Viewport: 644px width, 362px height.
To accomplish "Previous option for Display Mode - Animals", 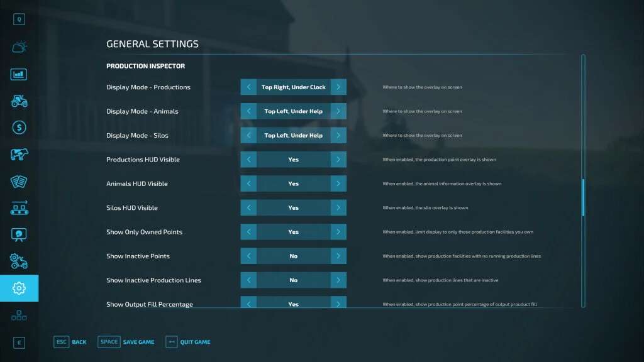I will click(x=248, y=111).
